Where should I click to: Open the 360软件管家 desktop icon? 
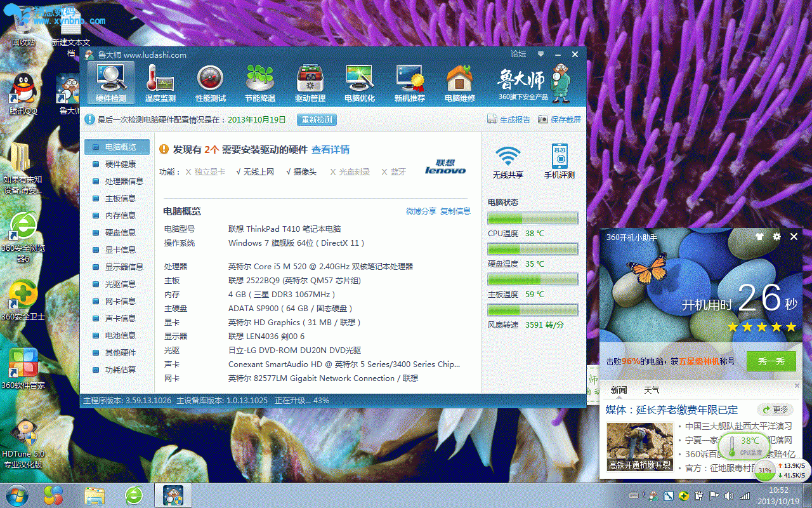point(23,368)
